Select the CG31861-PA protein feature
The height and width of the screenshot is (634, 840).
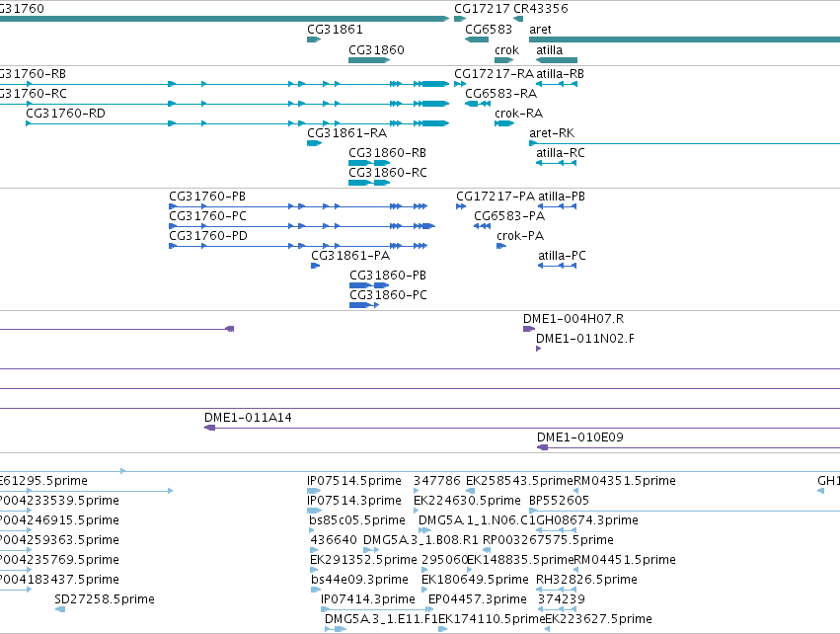click(x=316, y=266)
